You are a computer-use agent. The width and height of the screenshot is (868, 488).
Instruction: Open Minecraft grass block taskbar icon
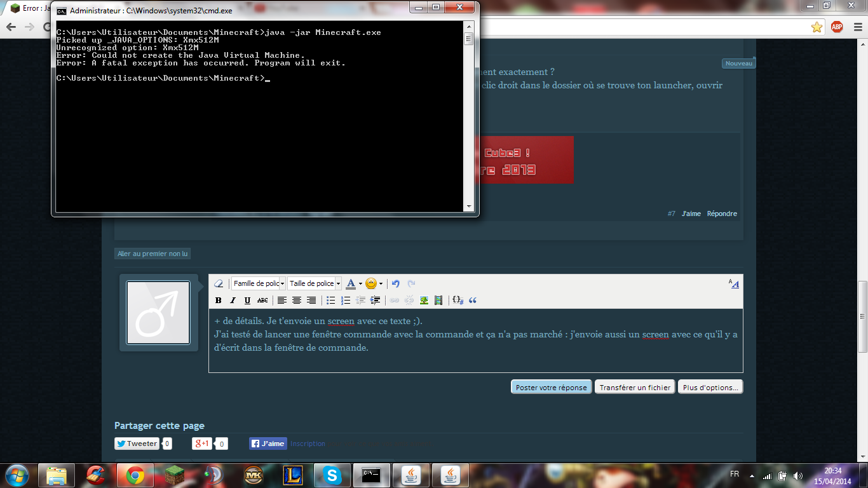coord(174,475)
